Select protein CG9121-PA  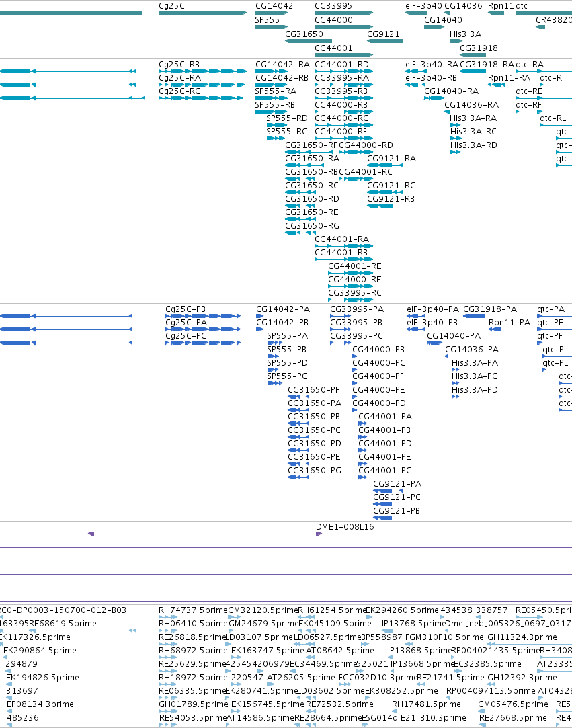pos(397,484)
